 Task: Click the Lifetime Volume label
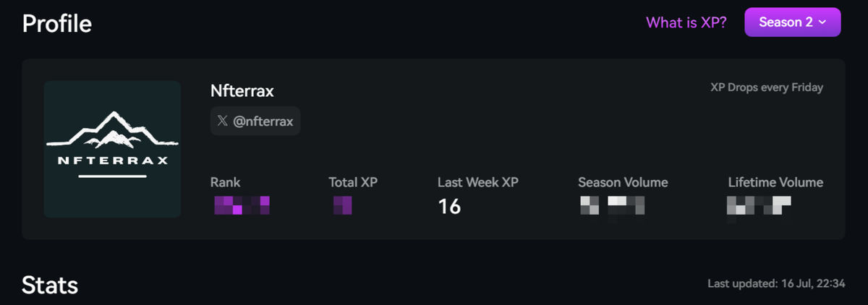775,182
